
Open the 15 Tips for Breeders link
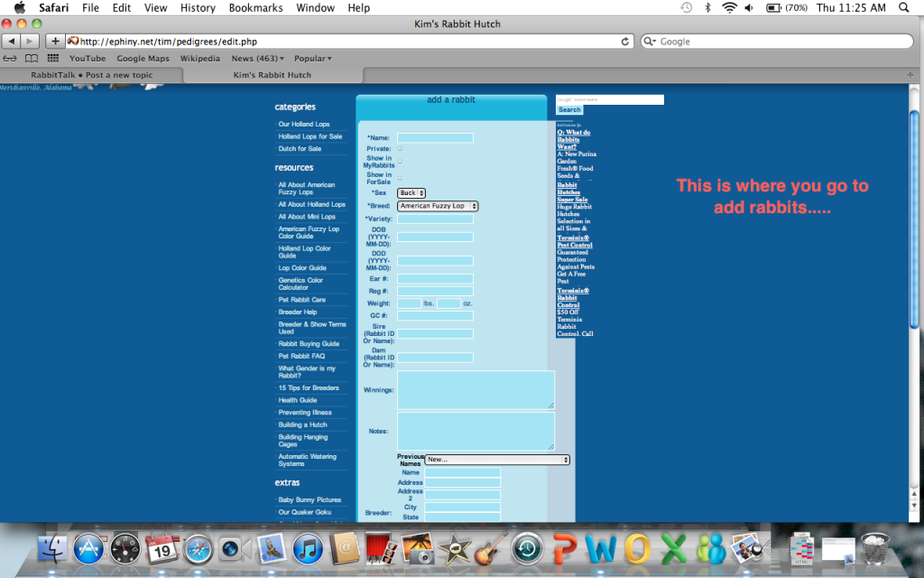(309, 388)
